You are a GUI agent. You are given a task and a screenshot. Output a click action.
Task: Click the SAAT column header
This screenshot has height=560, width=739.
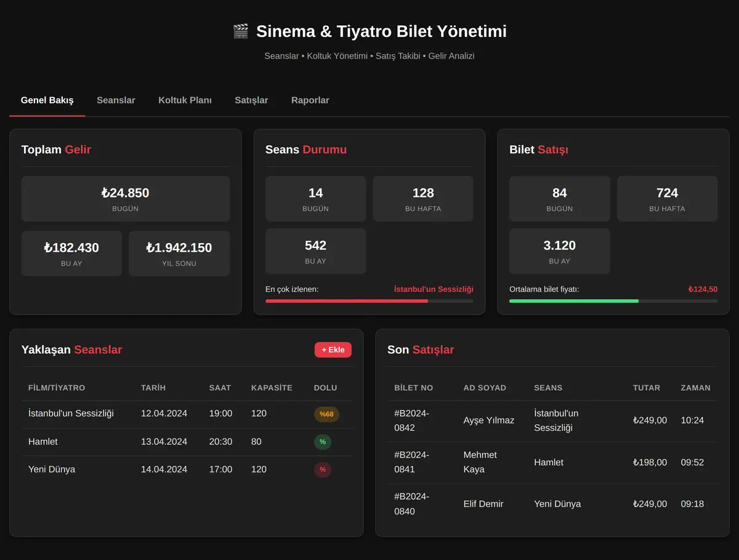coord(220,388)
